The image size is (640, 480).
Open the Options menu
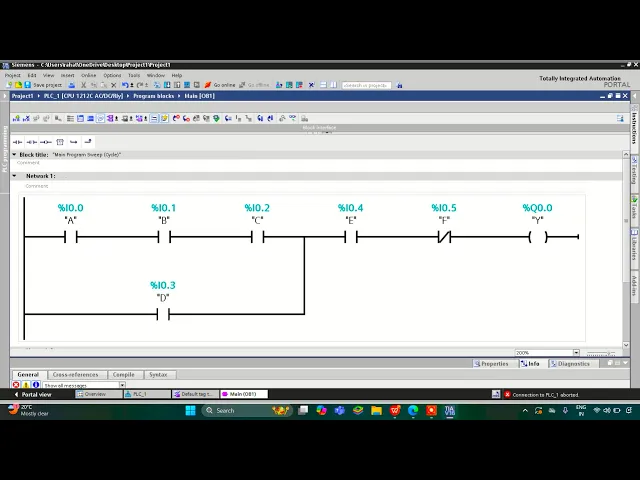point(112,76)
